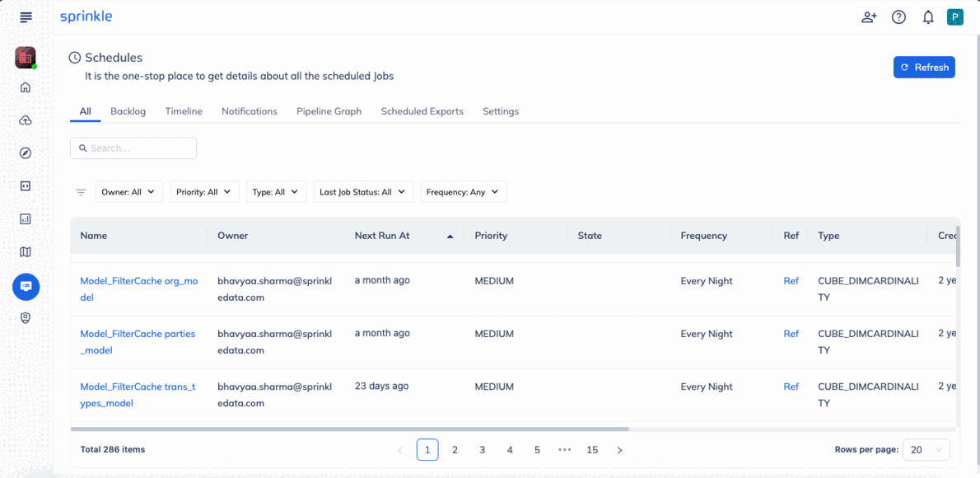Click the Type column header
This screenshot has width=980, height=478.
click(828, 236)
